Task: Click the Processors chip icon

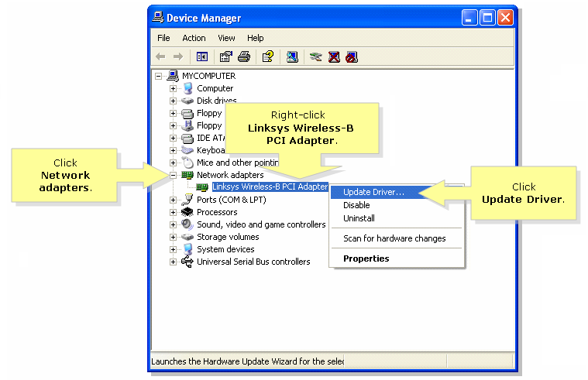Action: [187, 212]
